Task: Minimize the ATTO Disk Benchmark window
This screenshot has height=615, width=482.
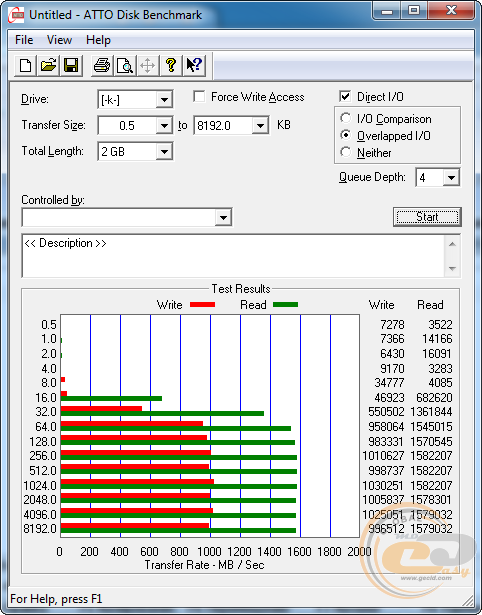Action: click(387, 11)
